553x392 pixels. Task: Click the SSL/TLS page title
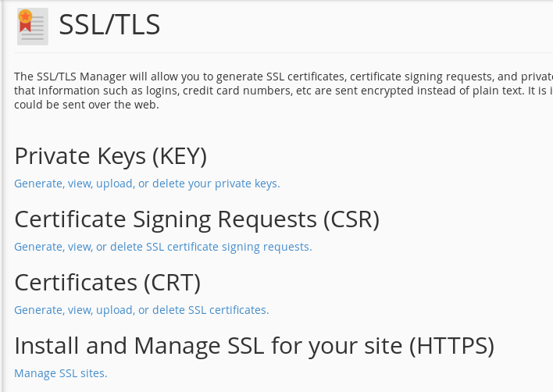coord(109,25)
